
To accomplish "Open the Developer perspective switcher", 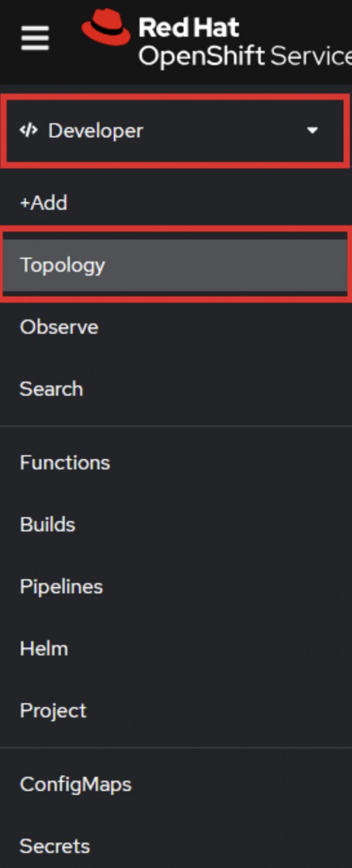I will pyautogui.click(x=173, y=131).
